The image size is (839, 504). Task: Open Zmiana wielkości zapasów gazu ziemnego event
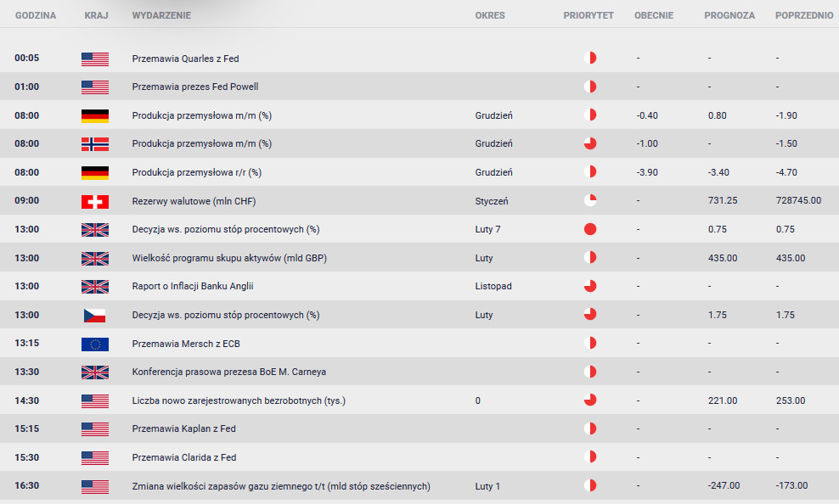(281, 486)
